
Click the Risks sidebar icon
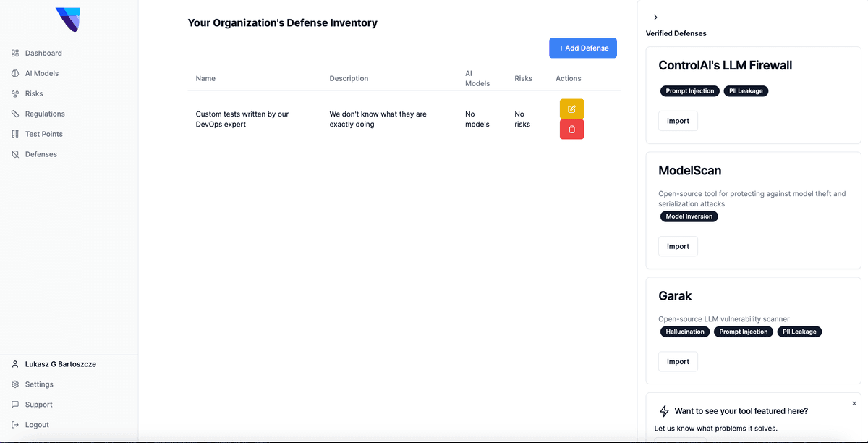[x=15, y=93]
